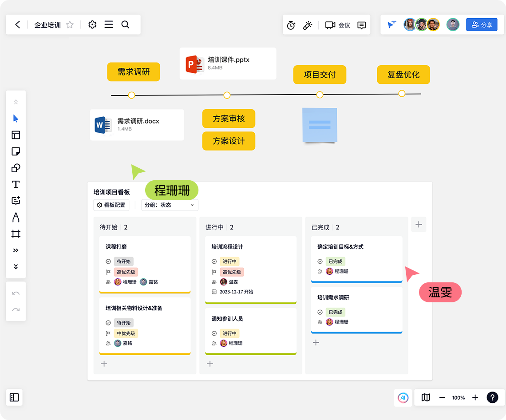Viewport: 506px width, 420px height.
Task: Open the 需求调研.docx file card
Action: (x=137, y=125)
